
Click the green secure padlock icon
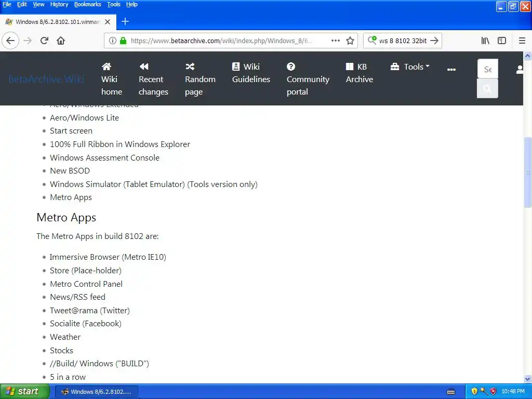point(123,41)
